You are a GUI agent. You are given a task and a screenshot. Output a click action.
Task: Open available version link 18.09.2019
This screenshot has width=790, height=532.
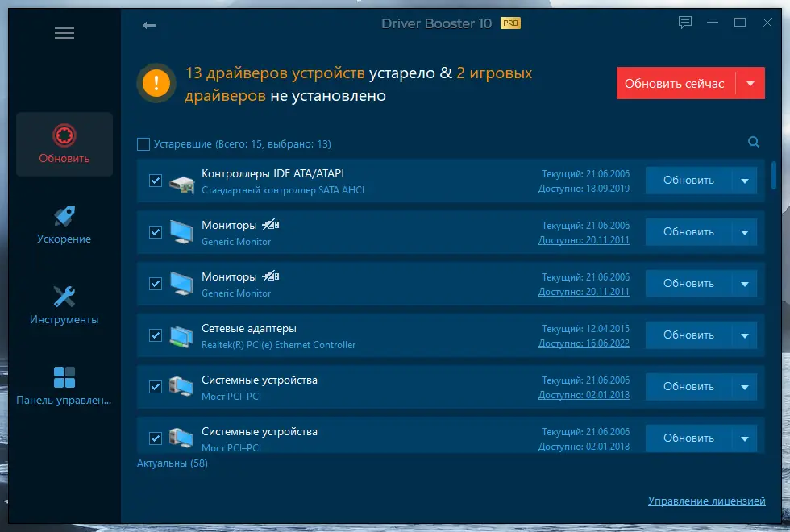pyautogui.click(x=584, y=189)
